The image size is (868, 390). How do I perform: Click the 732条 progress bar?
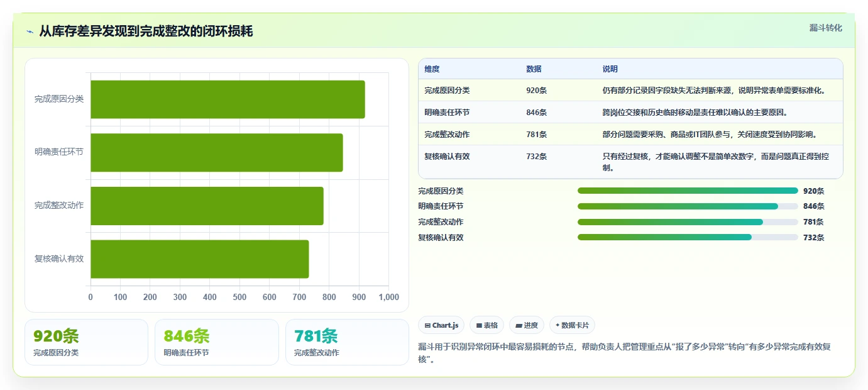click(688, 237)
